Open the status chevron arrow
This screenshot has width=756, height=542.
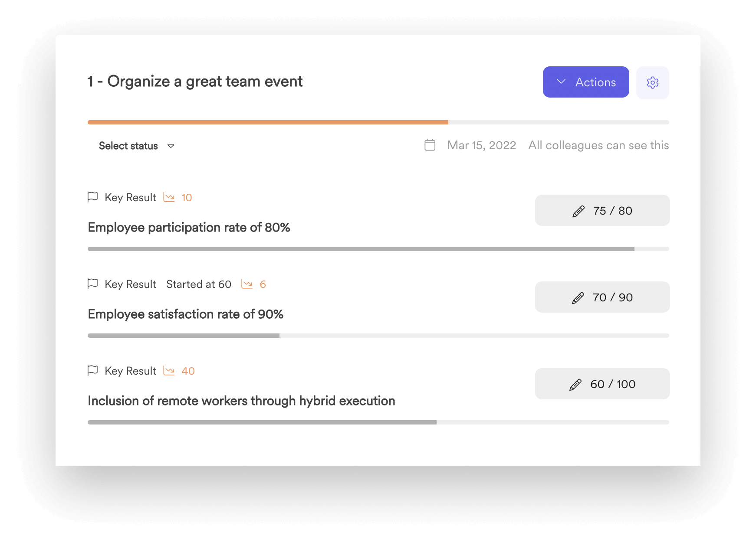171,147
